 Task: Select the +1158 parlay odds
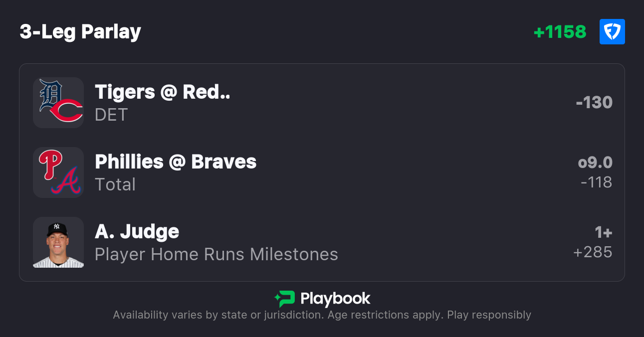click(560, 32)
